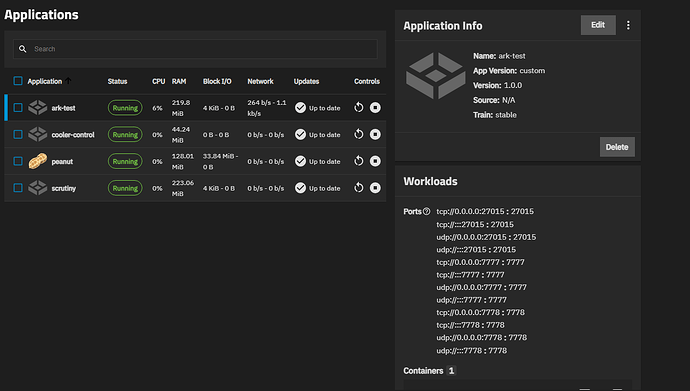Select the scrutiny application name

pos(64,189)
